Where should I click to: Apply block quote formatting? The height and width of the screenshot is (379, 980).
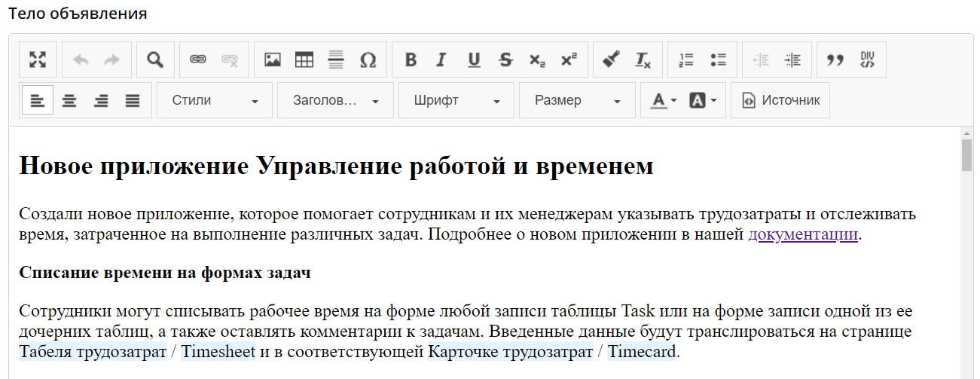pos(835,60)
